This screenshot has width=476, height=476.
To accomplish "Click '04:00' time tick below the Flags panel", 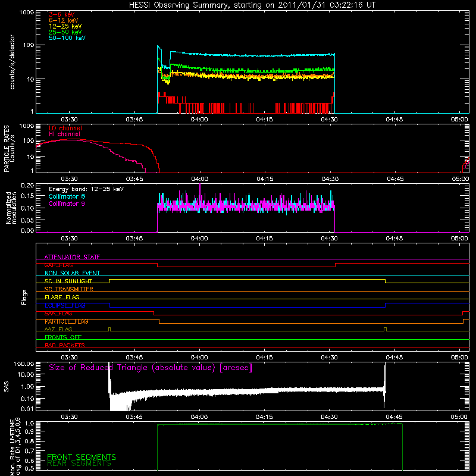I will [199, 358].
